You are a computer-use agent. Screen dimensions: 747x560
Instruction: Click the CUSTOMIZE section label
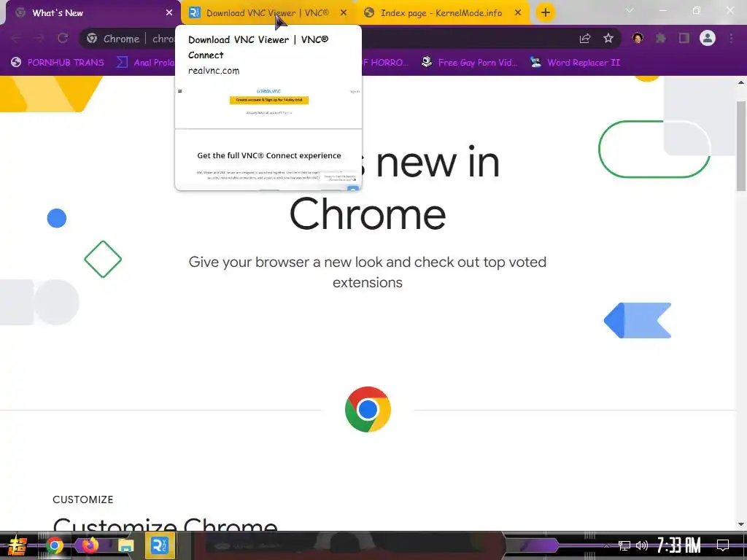click(x=83, y=499)
